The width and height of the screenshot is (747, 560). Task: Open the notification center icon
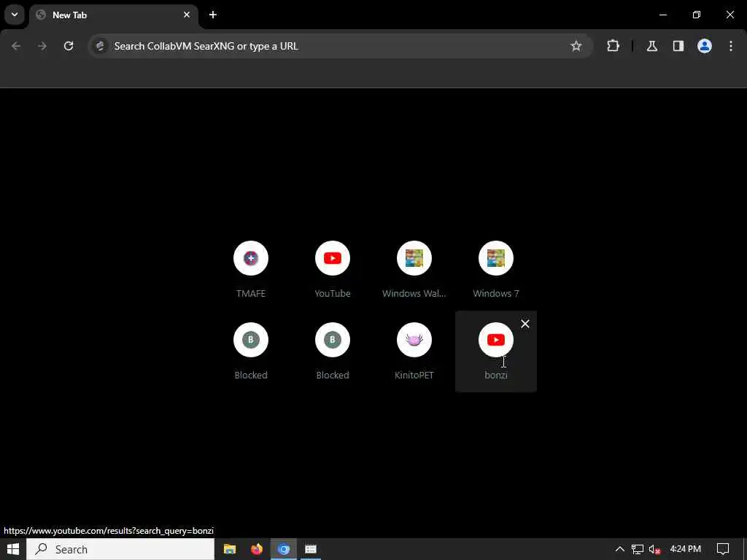click(x=723, y=549)
